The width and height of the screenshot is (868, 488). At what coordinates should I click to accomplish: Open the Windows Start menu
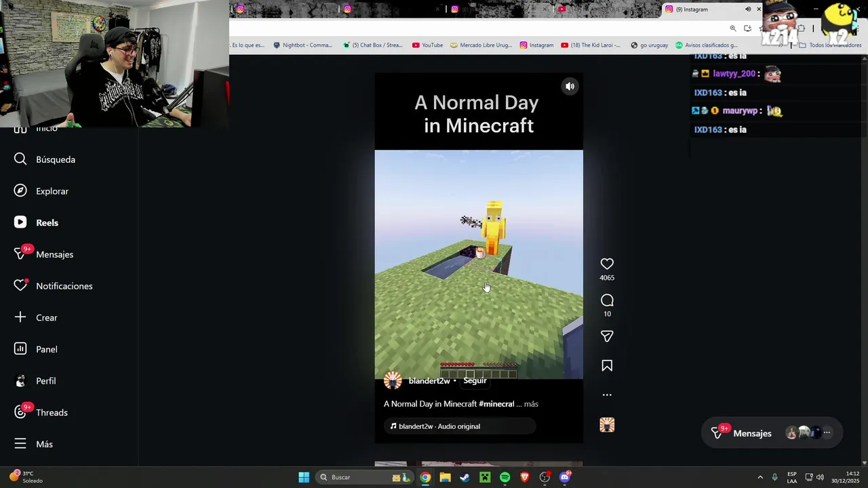tap(304, 477)
